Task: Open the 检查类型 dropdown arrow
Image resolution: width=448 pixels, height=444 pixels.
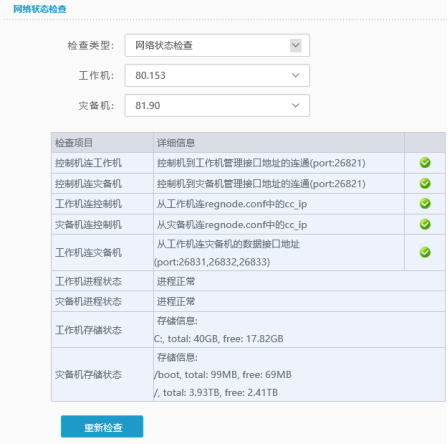Action: pos(296,45)
